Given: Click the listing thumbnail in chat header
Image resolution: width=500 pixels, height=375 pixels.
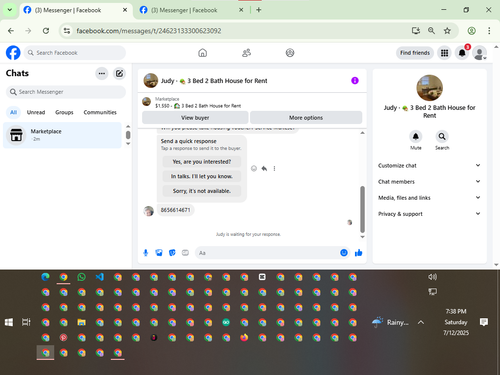Looking at the screenshot, I should pos(151,81).
